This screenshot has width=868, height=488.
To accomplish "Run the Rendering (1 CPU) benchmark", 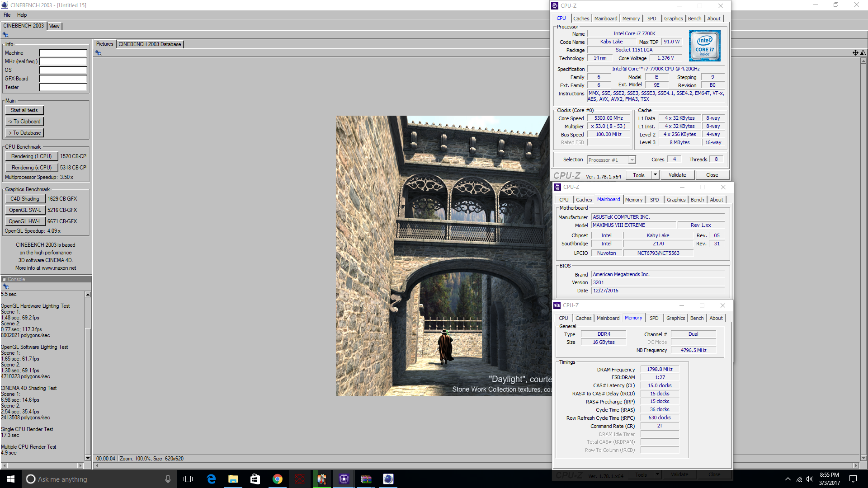I will tap(32, 156).
